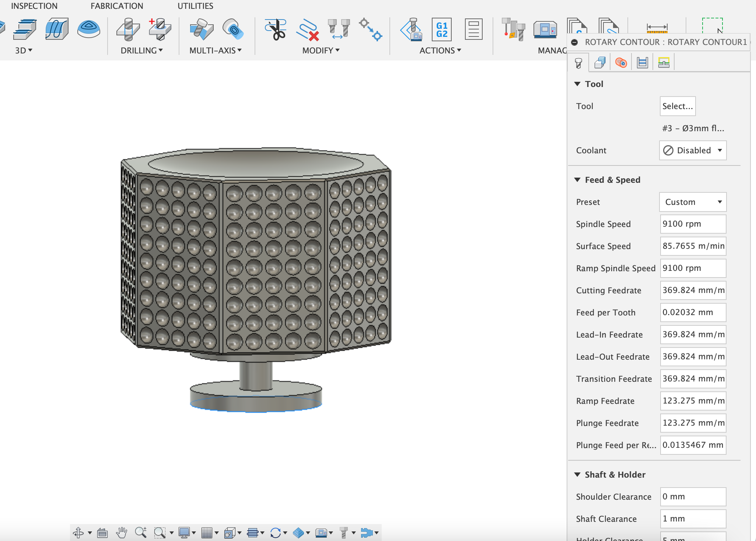
Task: Click the Lead-In Feedrate field
Action: click(x=693, y=335)
